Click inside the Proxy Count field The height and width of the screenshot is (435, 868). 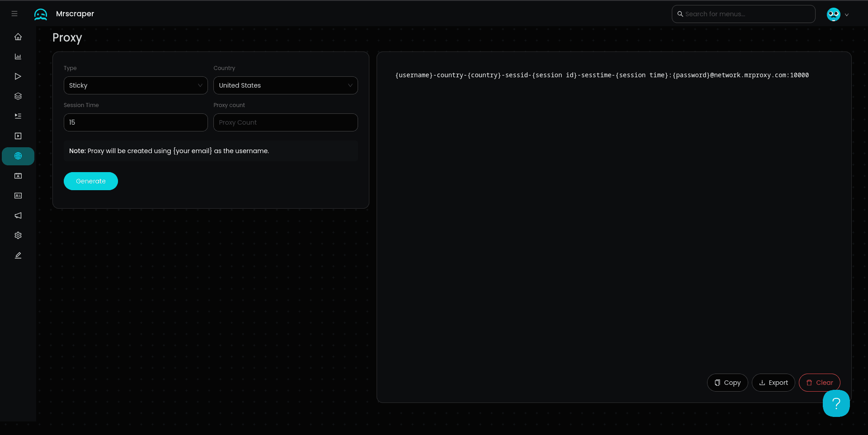(x=285, y=122)
